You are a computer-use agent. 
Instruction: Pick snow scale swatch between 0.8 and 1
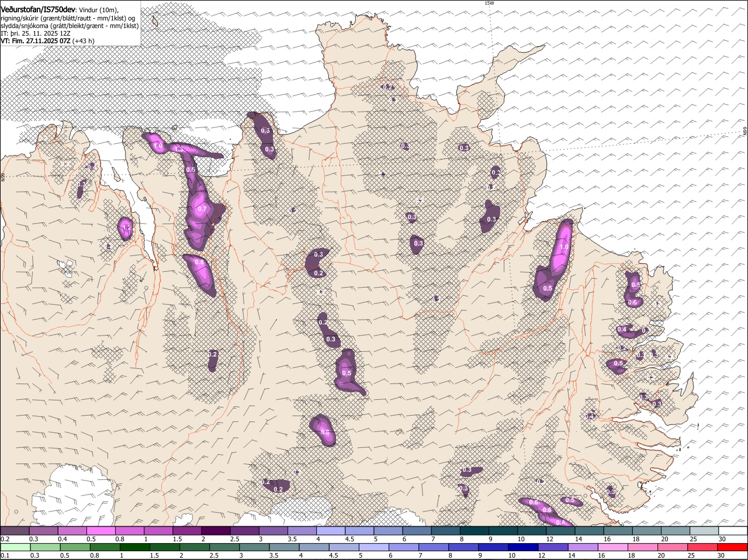point(130,530)
